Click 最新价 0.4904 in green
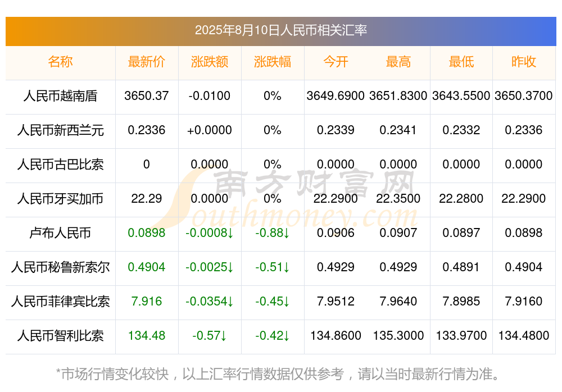562x392 pixels. [x=146, y=267]
